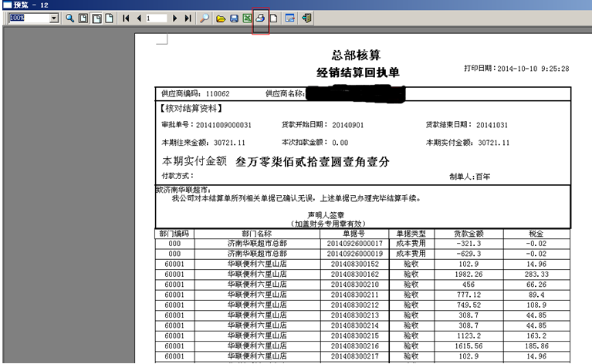Jump to the last page
Screen dimensions: 592x364
[x=188, y=18]
